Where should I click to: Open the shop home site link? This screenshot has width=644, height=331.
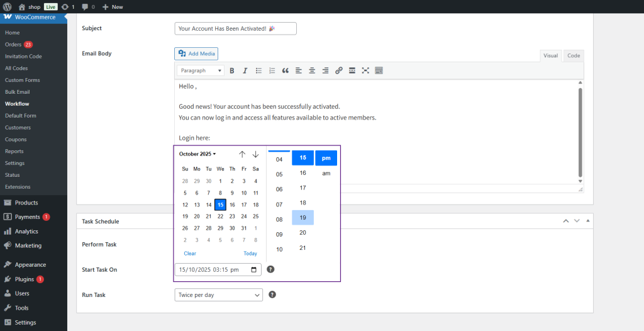point(30,7)
